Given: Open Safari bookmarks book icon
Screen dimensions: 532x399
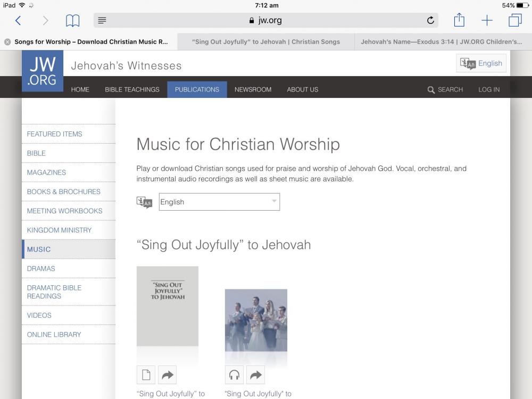Looking at the screenshot, I should [72, 21].
